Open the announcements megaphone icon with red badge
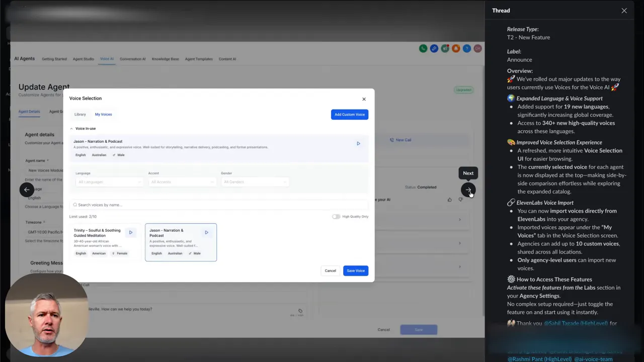Screen dimensions: 644x362 pos(445,48)
